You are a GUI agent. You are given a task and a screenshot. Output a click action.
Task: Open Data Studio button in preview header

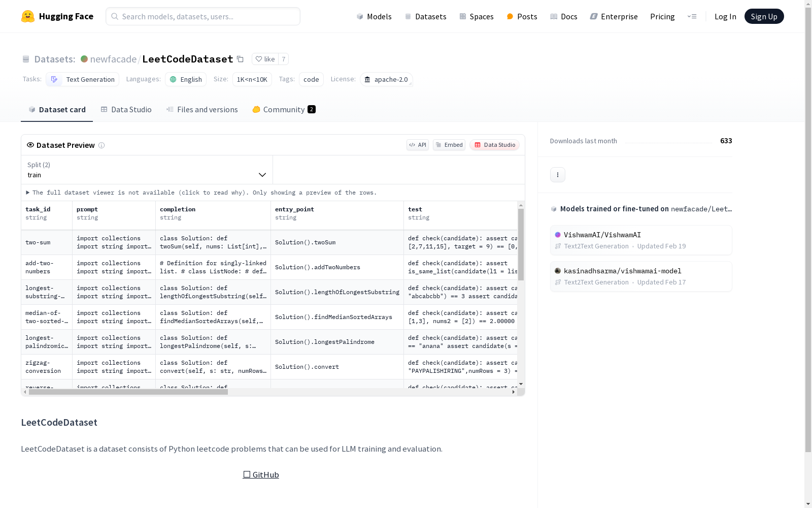point(495,145)
